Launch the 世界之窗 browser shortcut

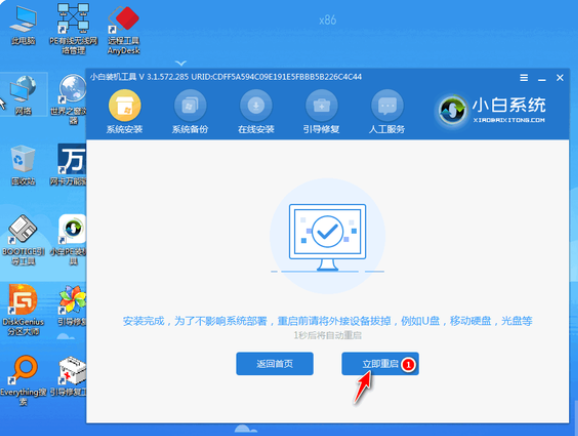pyautogui.click(x=70, y=99)
